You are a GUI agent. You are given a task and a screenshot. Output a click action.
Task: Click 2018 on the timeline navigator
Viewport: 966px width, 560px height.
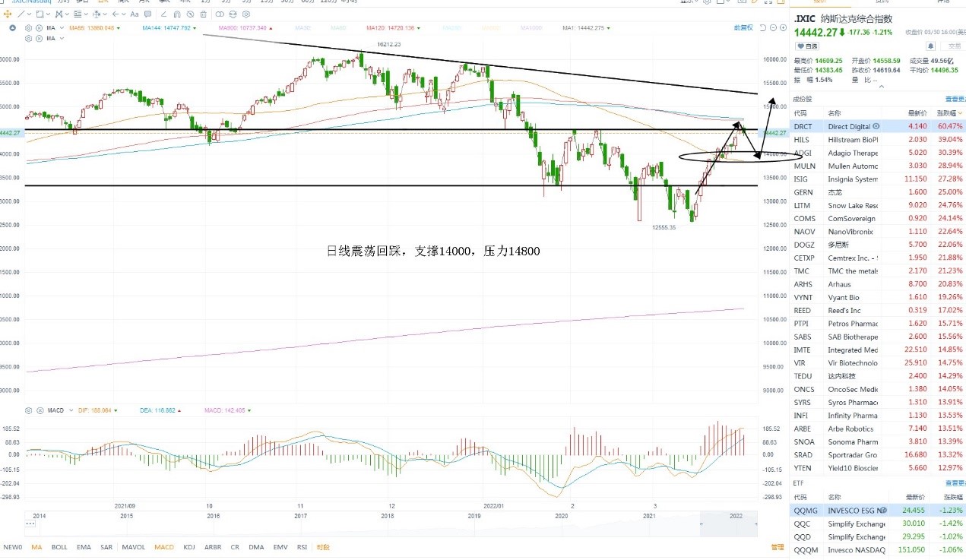[x=388, y=516]
